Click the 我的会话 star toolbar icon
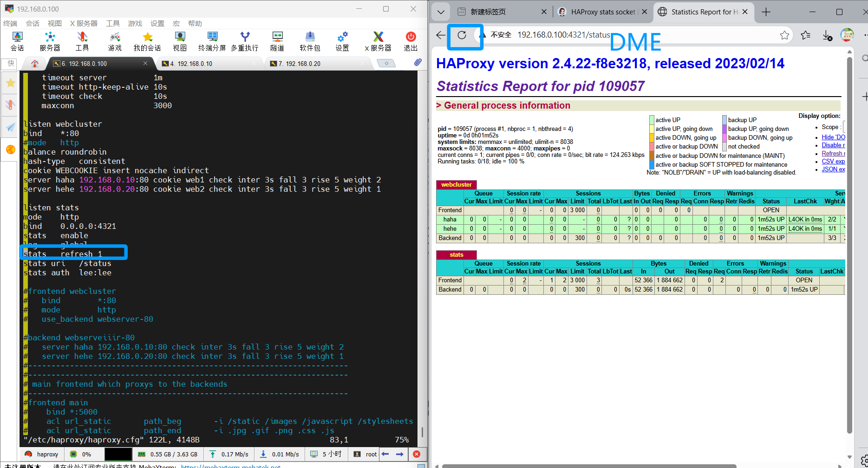The image size is (868, 468). [147, 41]
